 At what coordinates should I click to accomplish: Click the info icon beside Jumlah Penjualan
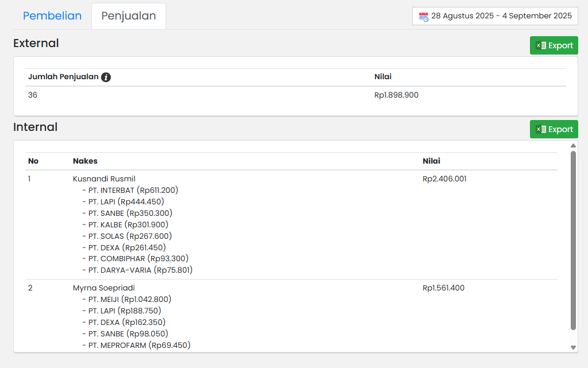(106, 78)
